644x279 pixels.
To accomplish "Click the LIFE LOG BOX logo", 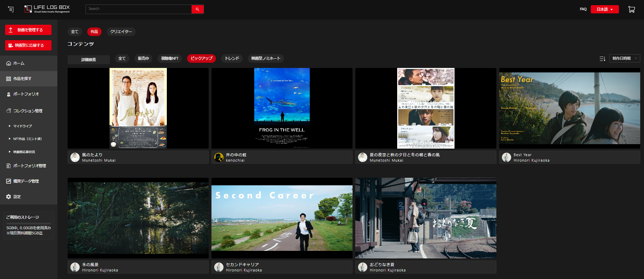I will click(47, 9).
